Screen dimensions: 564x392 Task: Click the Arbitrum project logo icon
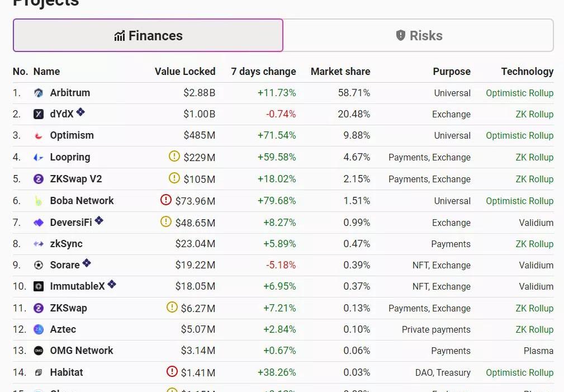(x=39, y=93)
